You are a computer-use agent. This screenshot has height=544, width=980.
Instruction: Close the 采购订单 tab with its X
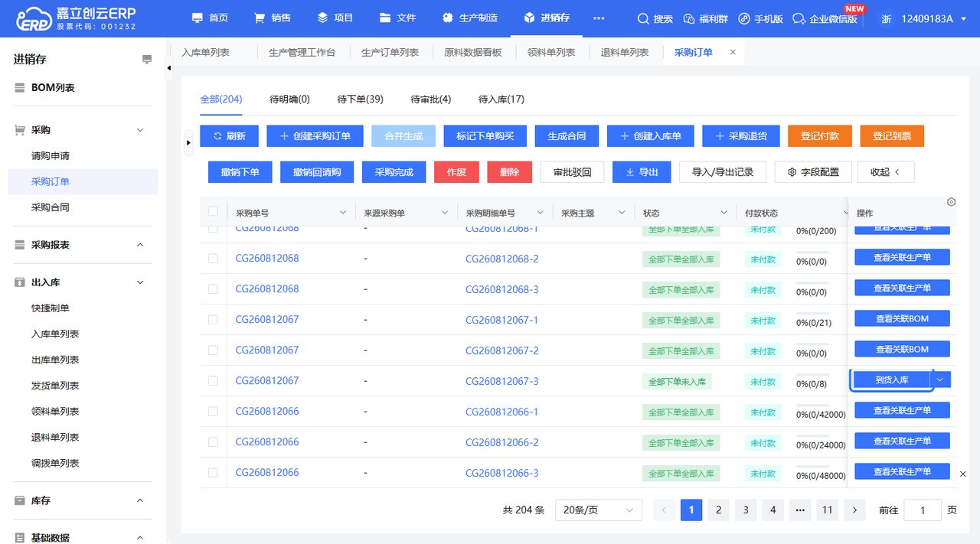tap(733, 52)
